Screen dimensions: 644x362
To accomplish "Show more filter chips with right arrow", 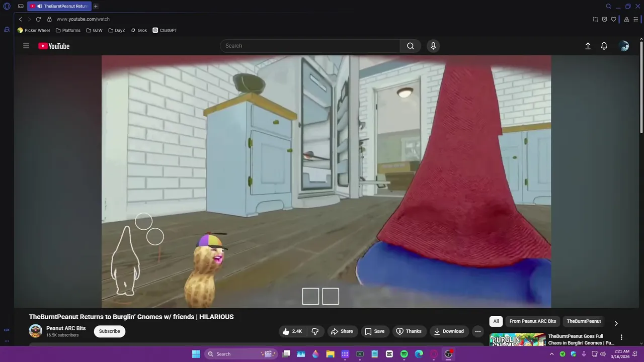I will click(x=616, y=323).
